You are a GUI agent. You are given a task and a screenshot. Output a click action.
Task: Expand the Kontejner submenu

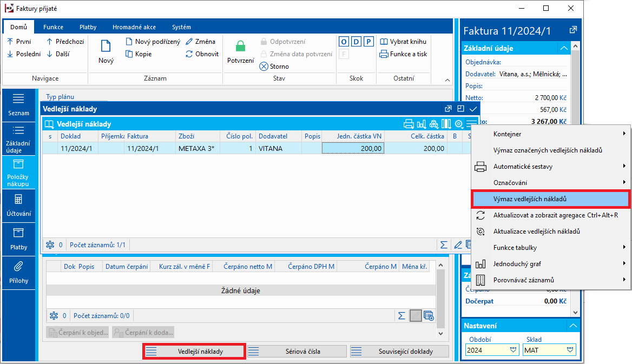point(551,134)
